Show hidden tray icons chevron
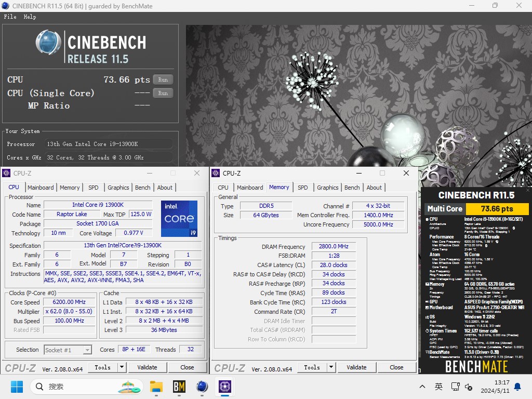The image size is (532, 399). (x=422, y=387)
